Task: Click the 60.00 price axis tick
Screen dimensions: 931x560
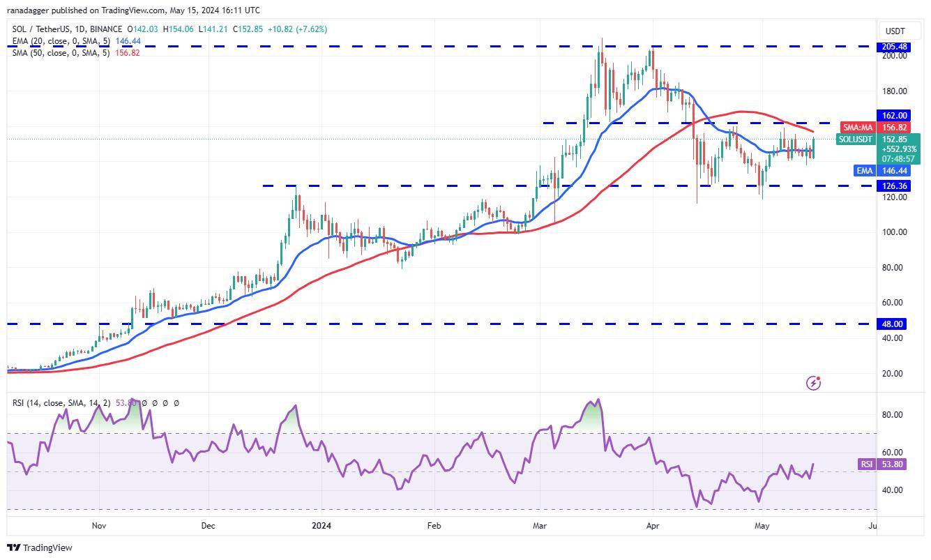Action: click(894, 303)
